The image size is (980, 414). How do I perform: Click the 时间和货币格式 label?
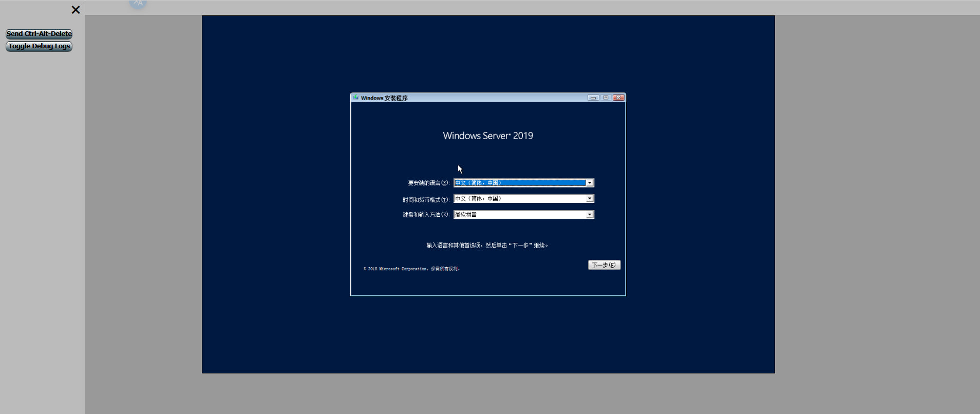(x=426, y=199)
